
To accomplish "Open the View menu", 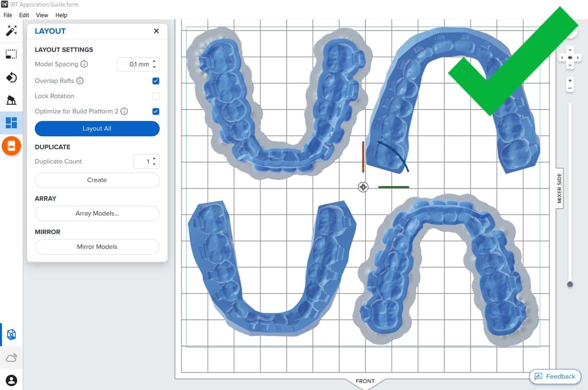I will [x=42, y=15].
